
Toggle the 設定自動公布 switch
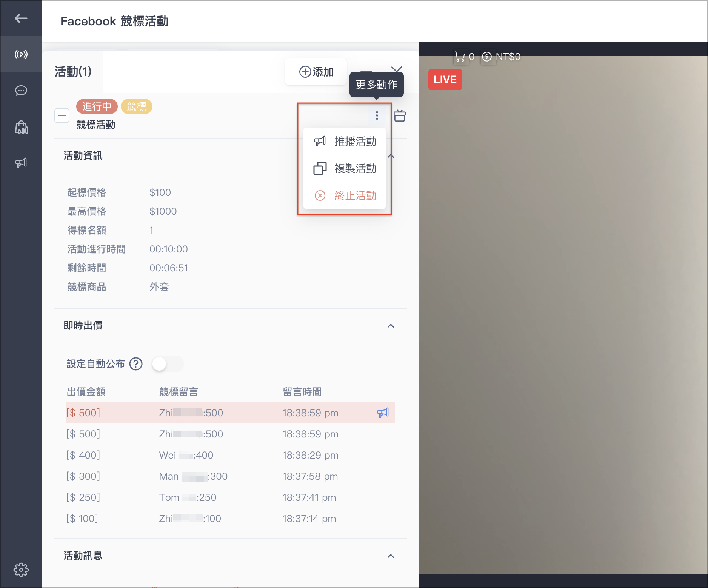pyautogui.click(x=168, y=364)
